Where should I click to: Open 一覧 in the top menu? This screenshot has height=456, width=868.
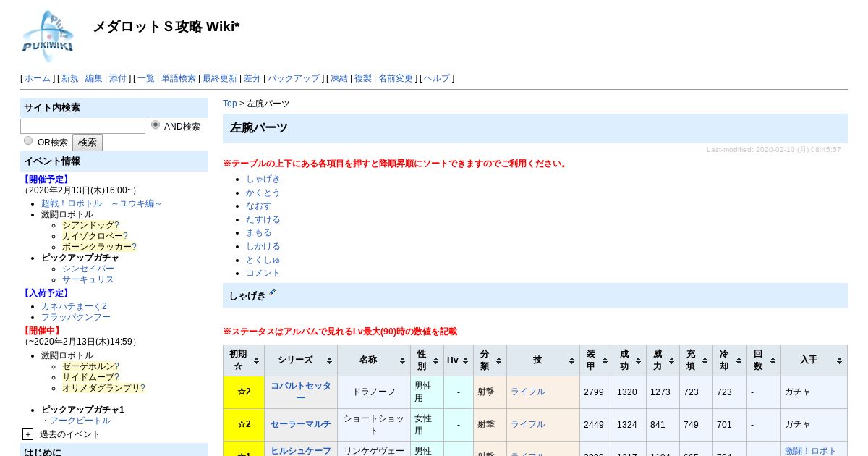(146, 78)
